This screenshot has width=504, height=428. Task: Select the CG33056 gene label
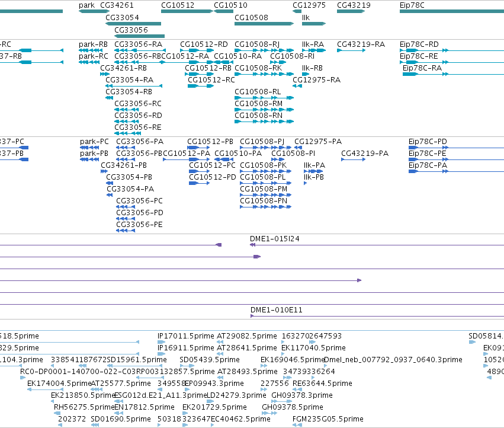(131, 30)
